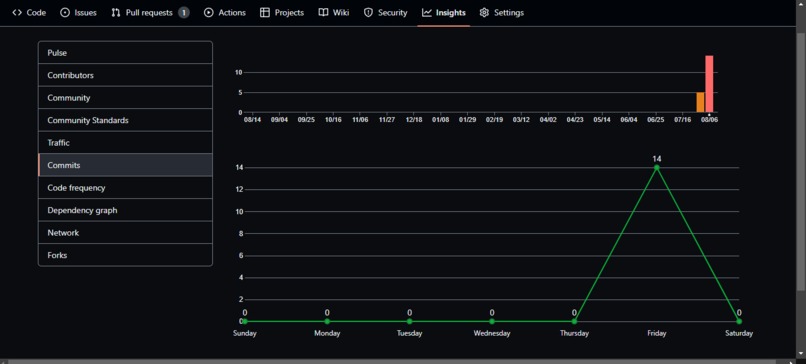
Task: Click the Insights graph icon
Action: tap(427, 13)
